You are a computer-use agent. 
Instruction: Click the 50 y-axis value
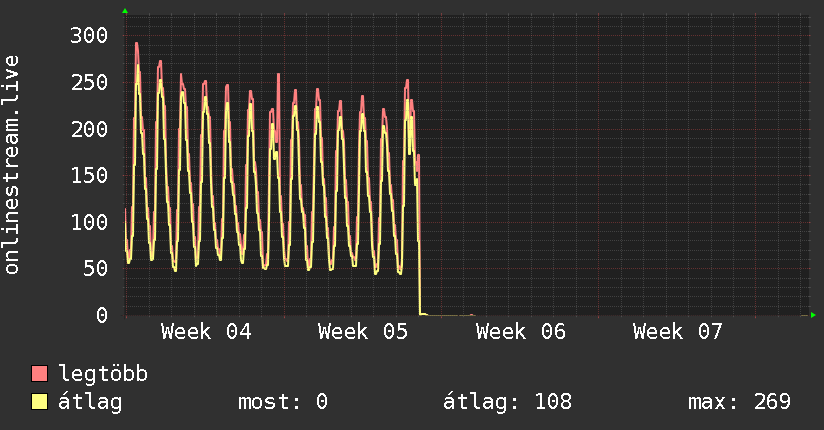tap(95, 268)
